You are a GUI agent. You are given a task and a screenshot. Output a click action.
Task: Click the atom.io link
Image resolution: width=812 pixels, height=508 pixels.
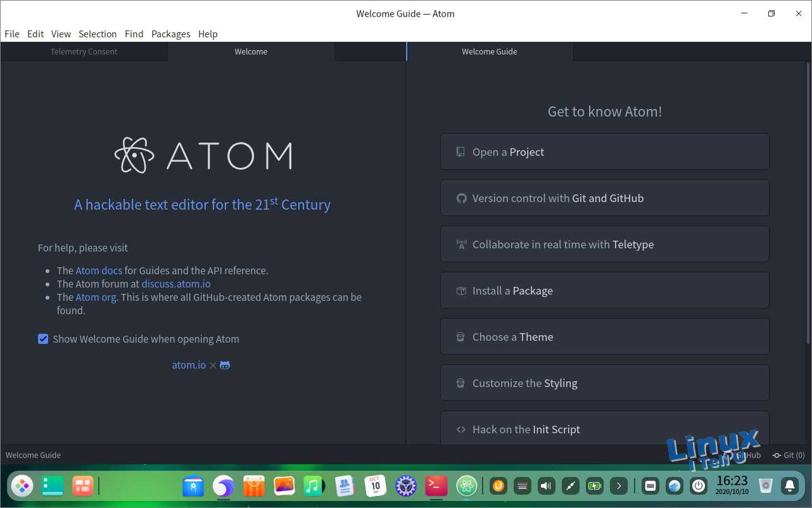[189, 365]
